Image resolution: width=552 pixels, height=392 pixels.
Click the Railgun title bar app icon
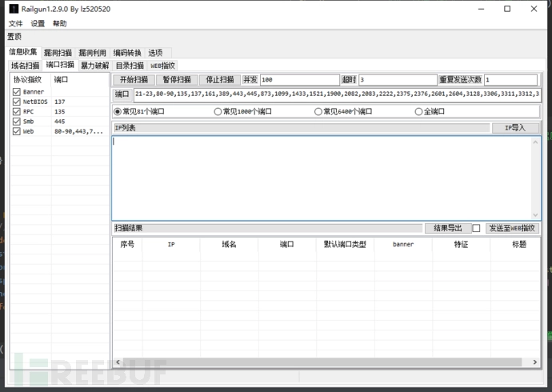coord(14,9)
